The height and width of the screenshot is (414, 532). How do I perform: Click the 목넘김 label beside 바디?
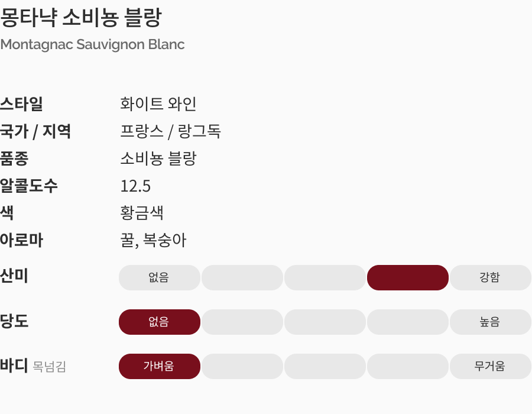(x=50, y=367)
